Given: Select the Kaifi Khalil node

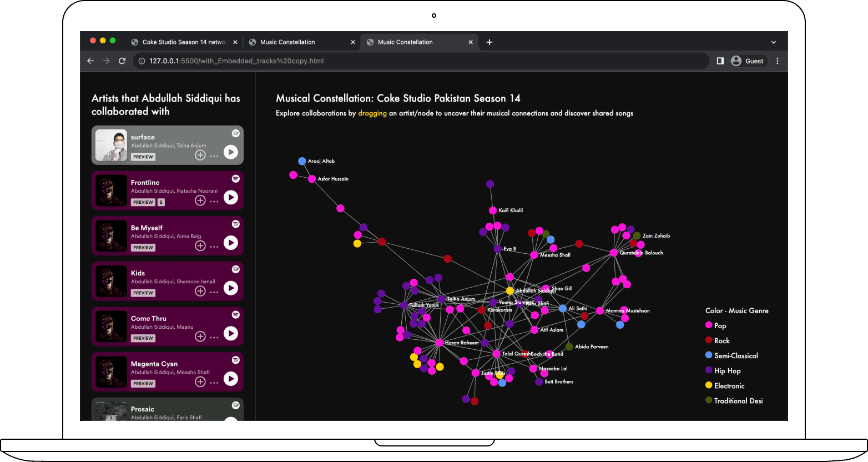Looking at the screenshot, I should pos(493,210).
